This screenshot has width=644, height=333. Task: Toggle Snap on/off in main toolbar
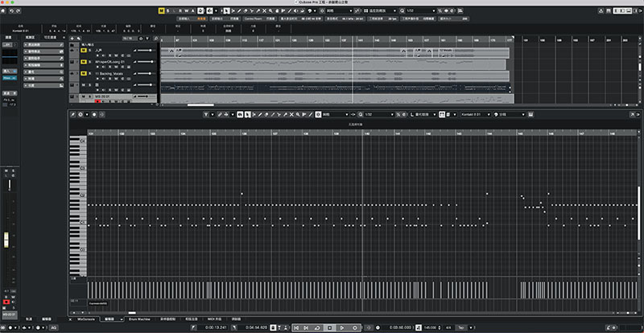(x=322, y=10)
